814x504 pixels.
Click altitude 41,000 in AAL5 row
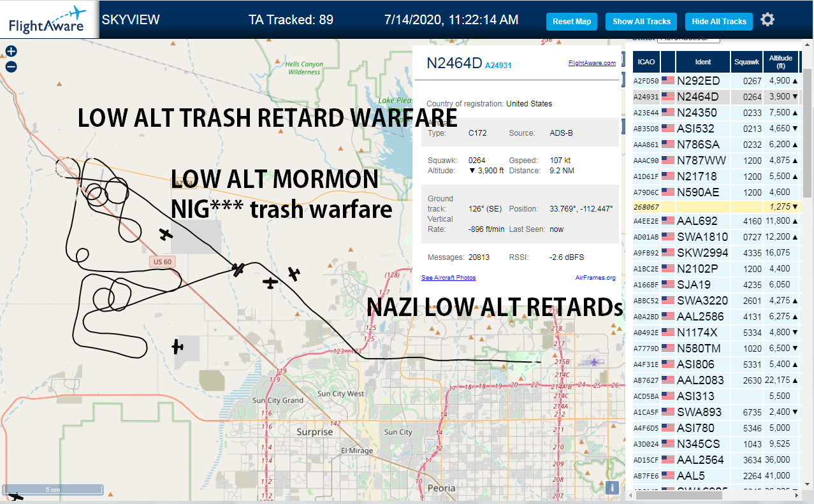click(x=777, y=476)
